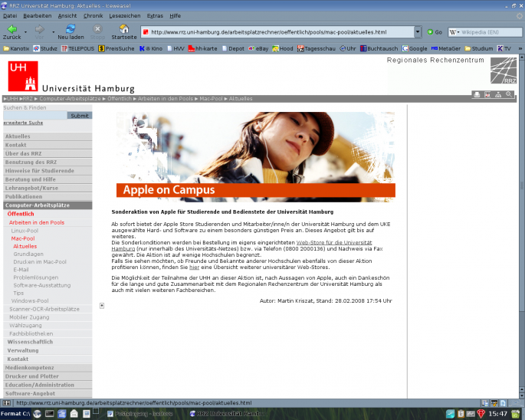Expand the URL history dropdown arrow
Viewport: 525px width, 420px height.
(x=418, y=32)
